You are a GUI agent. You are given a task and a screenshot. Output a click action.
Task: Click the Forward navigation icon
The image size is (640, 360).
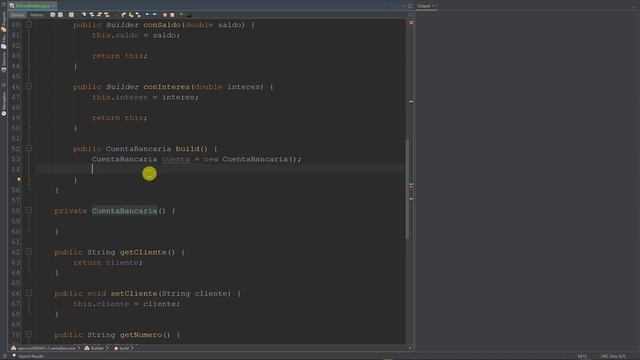click(71, 15)
